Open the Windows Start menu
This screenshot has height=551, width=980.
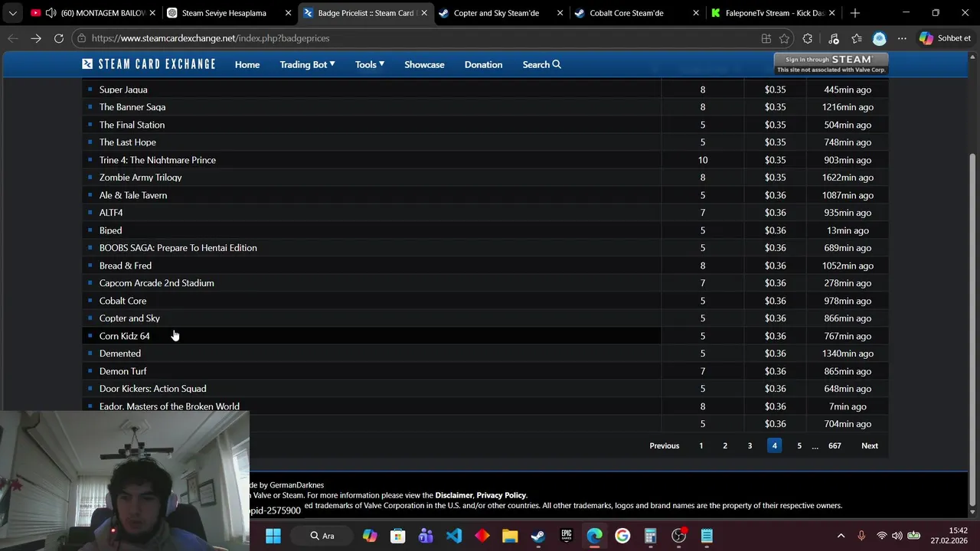[x=273, y=536]
